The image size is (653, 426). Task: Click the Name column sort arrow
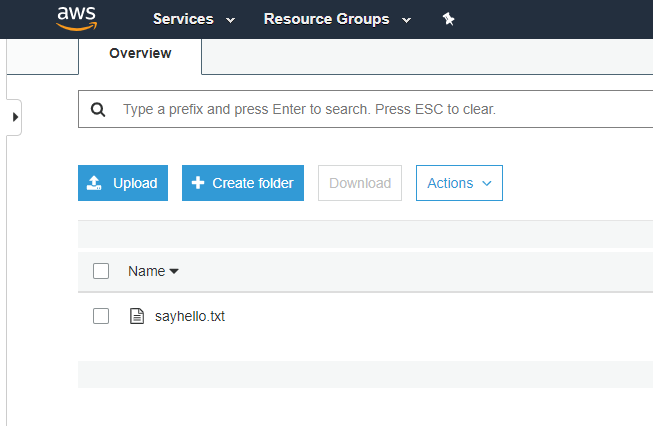[x=174, y=271]
